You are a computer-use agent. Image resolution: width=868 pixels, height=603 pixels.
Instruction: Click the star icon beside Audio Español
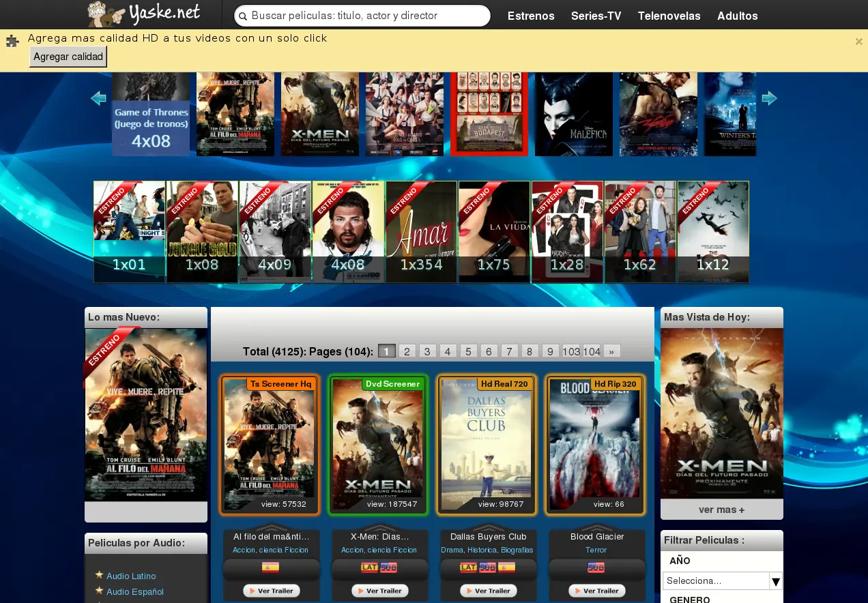coord(100,591)
